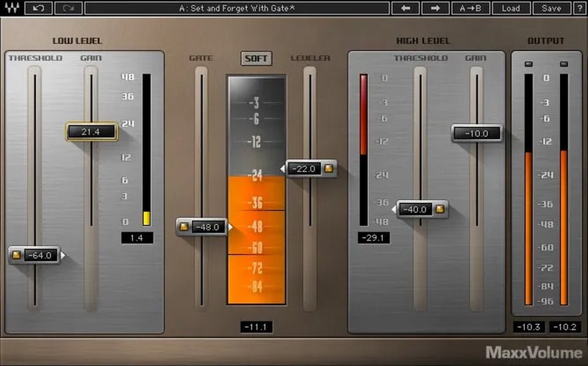Reset the left output clip indicator

tap(528, 64)
